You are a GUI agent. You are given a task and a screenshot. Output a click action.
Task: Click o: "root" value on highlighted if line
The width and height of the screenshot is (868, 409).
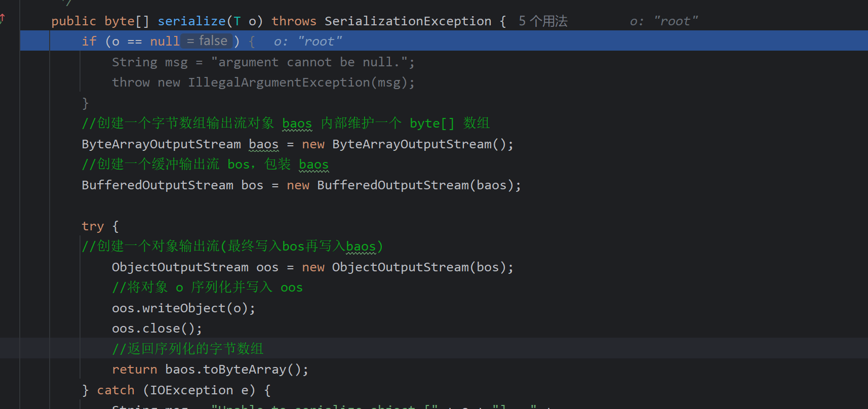tap(308, 42)
